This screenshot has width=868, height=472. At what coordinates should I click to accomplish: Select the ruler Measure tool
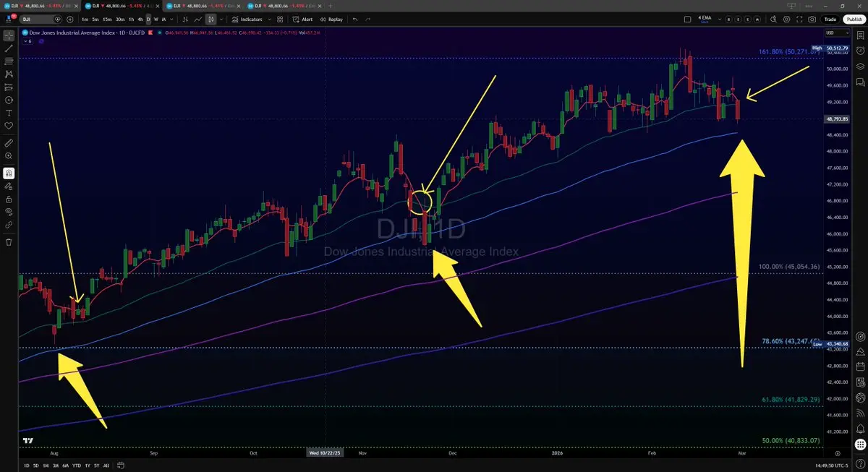tap(9, 143)
